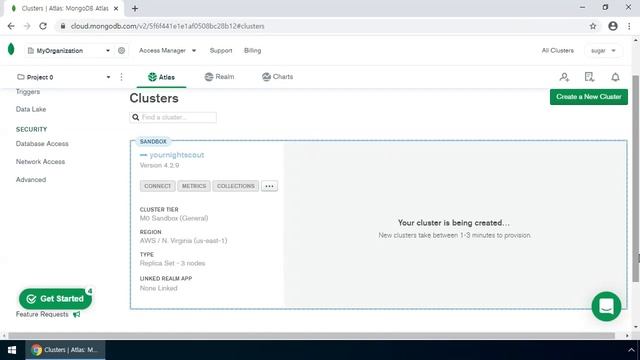
Task: Open the Chrome profile avatar
Action: tap(613, 26)
